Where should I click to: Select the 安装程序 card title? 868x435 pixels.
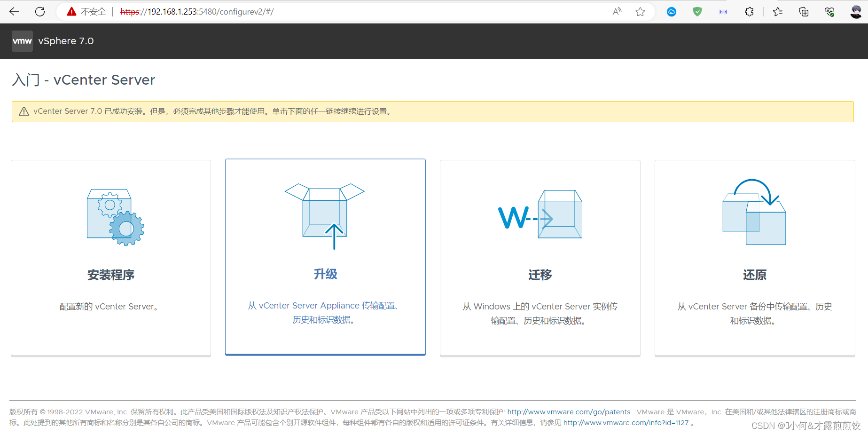click(111, 275)
